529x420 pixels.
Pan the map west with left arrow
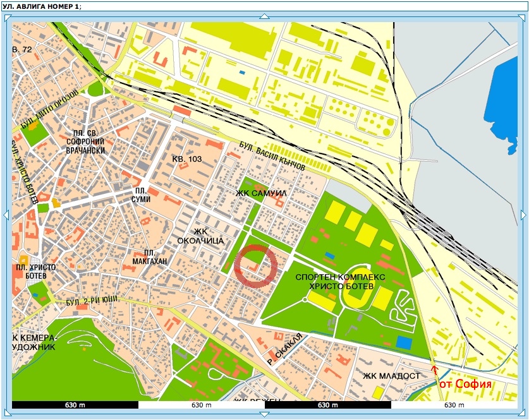pyautogui.click(x=6, y=215)
